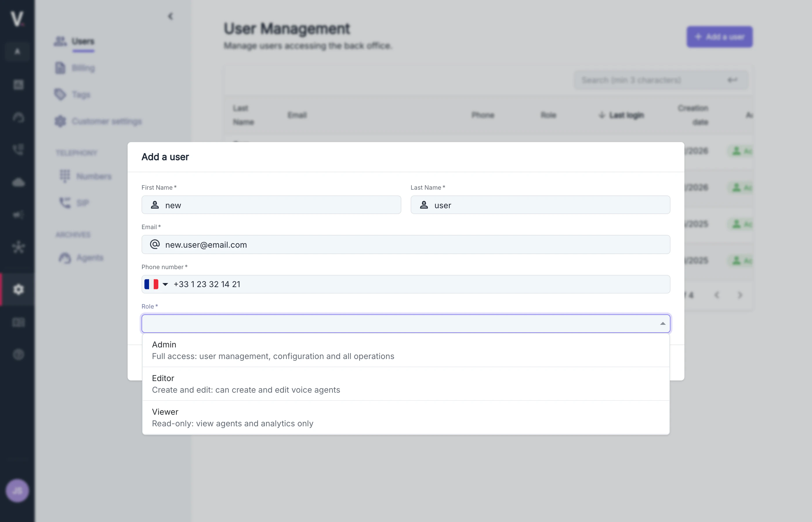Open the documentation book icon near sidebar bottom
Screen dimensions: 812x522
point(18,322)
